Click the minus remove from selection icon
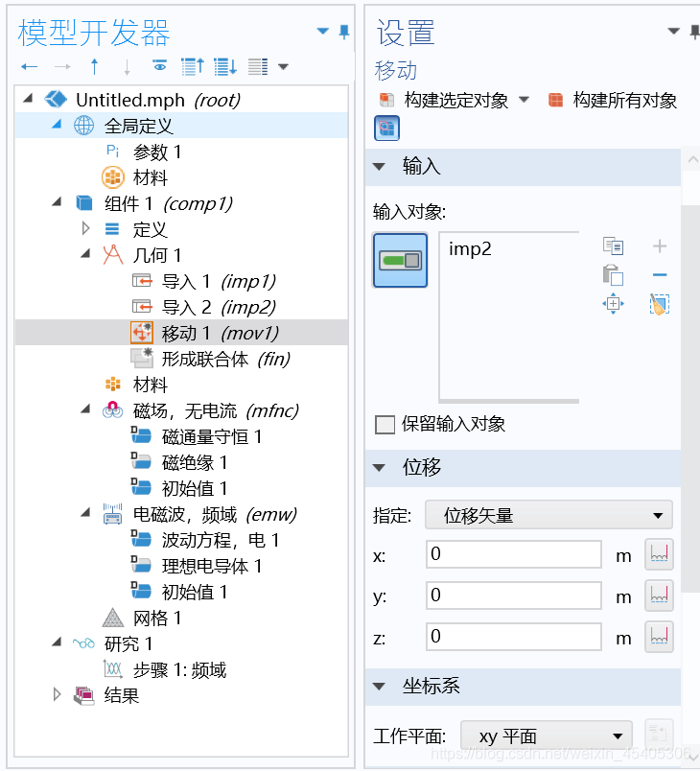 click(x=660, y=275)
